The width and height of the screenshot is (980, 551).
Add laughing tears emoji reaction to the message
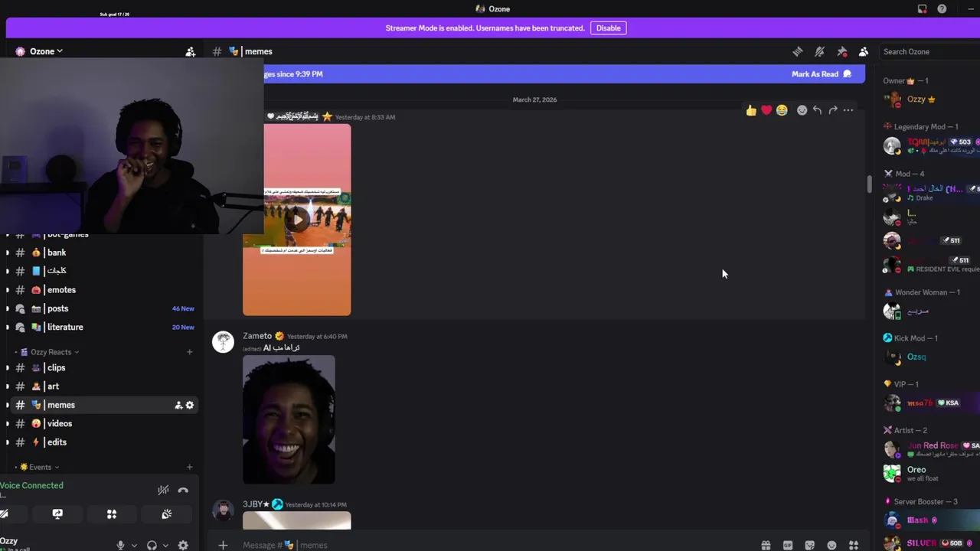[782, 110]
